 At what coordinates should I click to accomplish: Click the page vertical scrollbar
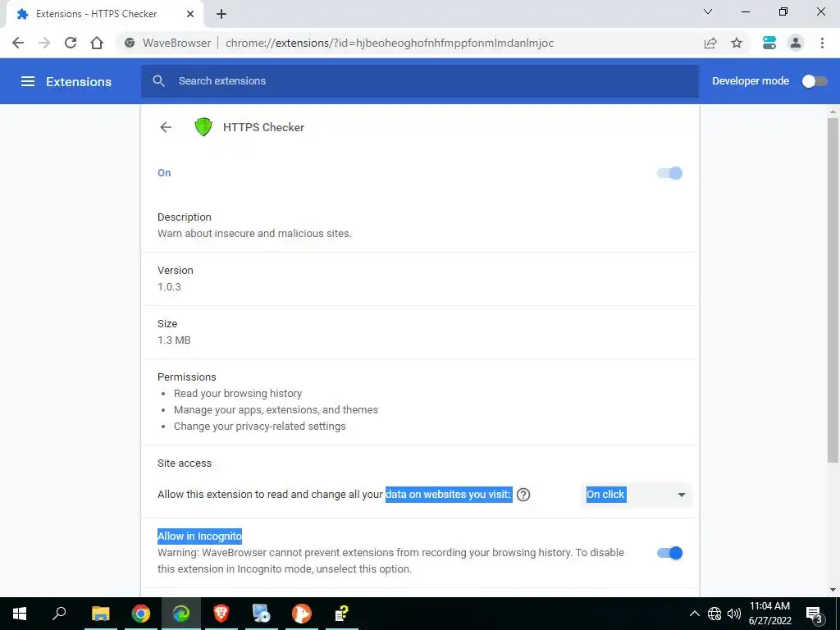(833, 290)
